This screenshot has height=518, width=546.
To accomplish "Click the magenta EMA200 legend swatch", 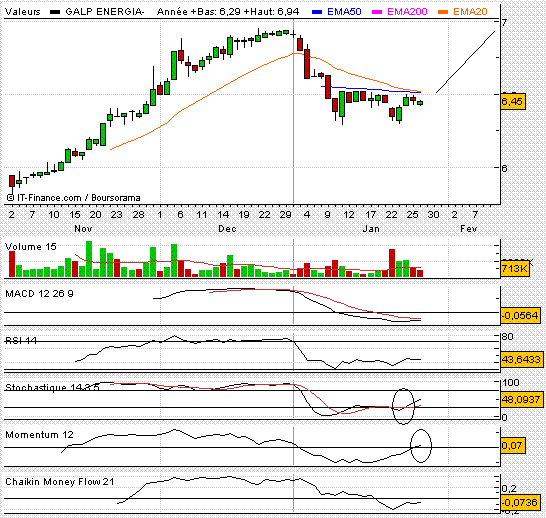I will pyautogui.click(x=377, y=12).
